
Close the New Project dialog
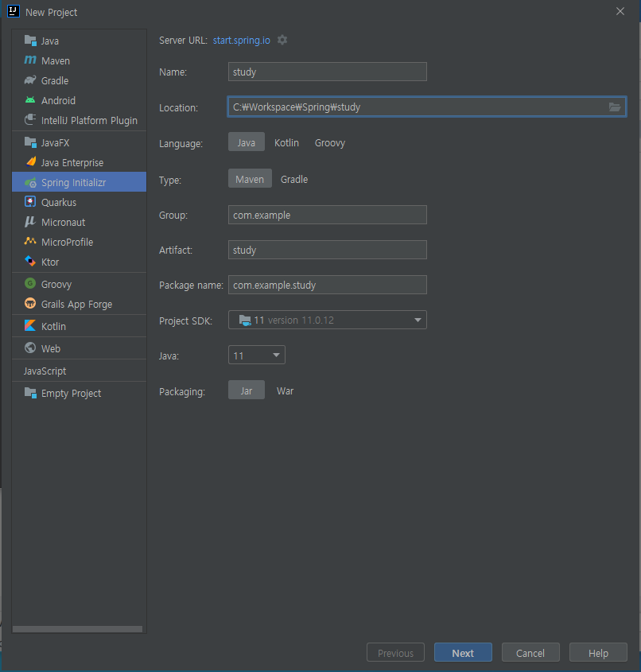620,12
